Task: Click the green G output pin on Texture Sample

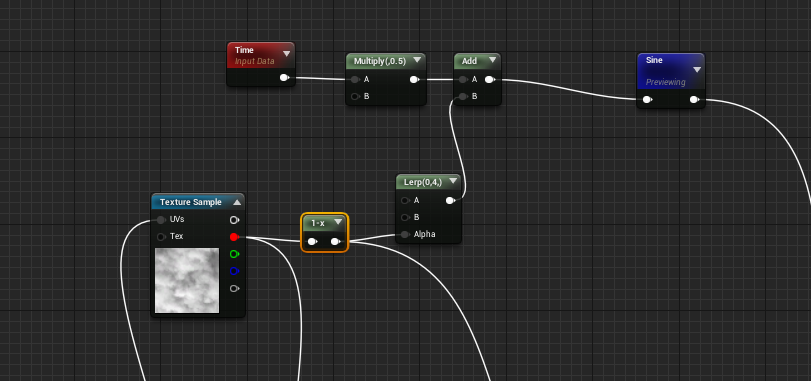Action: coord(234,254)
